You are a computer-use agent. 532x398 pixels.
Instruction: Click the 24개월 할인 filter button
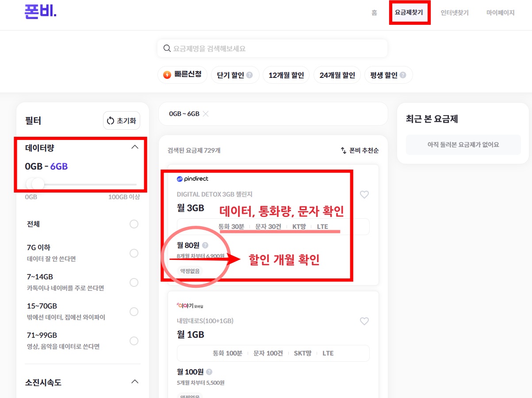coord(337,74)
